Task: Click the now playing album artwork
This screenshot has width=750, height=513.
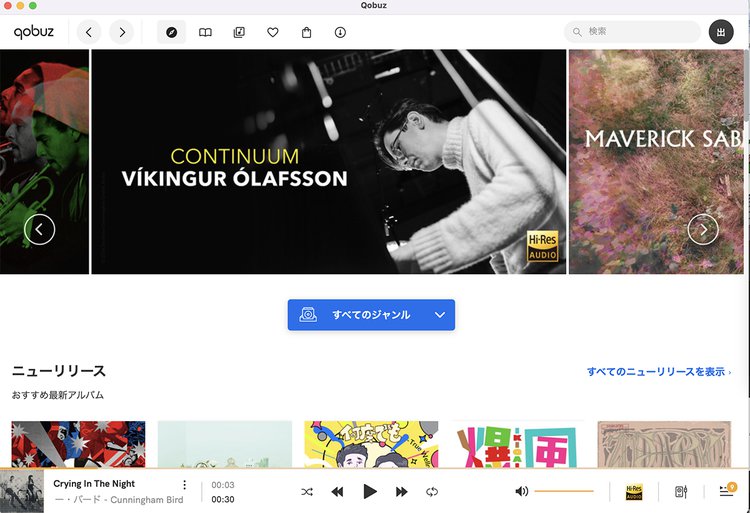Action: [22, 491]
